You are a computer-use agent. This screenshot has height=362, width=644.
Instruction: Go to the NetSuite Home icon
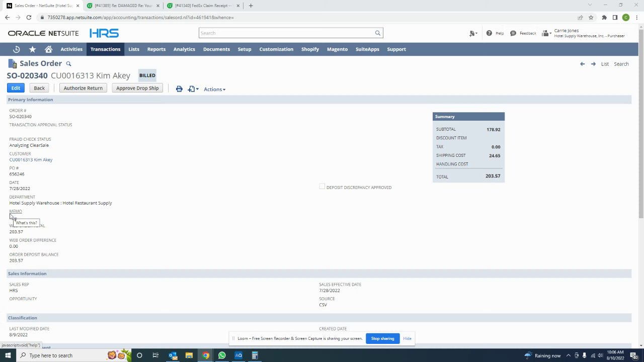tap(48, 49)
